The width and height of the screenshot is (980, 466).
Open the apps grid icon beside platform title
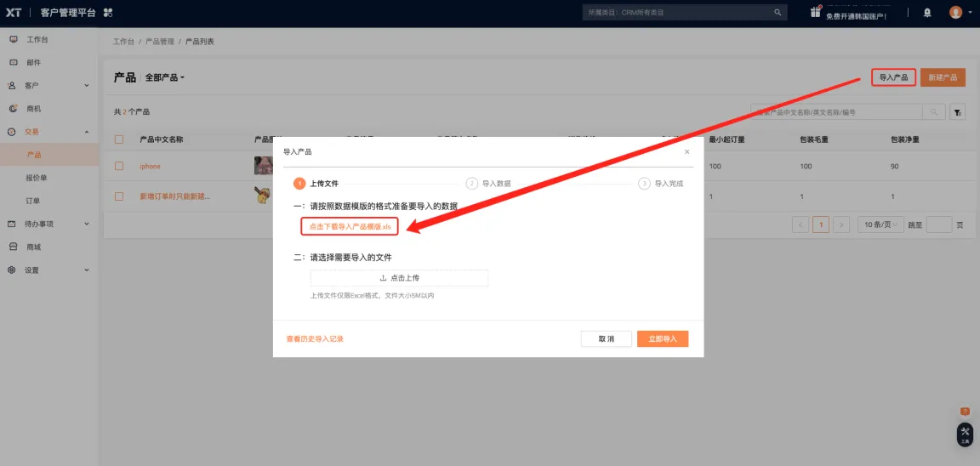coord(107,13)
